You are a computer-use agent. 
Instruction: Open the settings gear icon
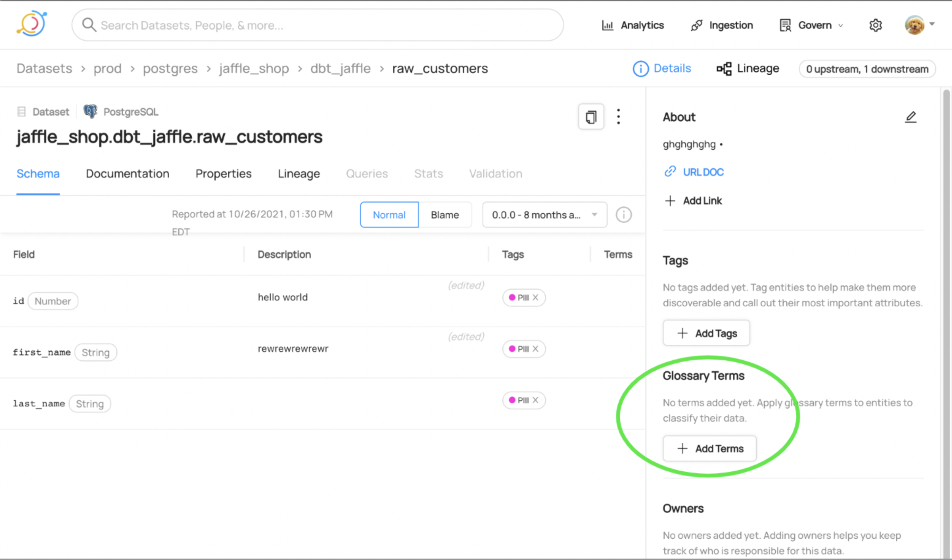tap(875, 25)
